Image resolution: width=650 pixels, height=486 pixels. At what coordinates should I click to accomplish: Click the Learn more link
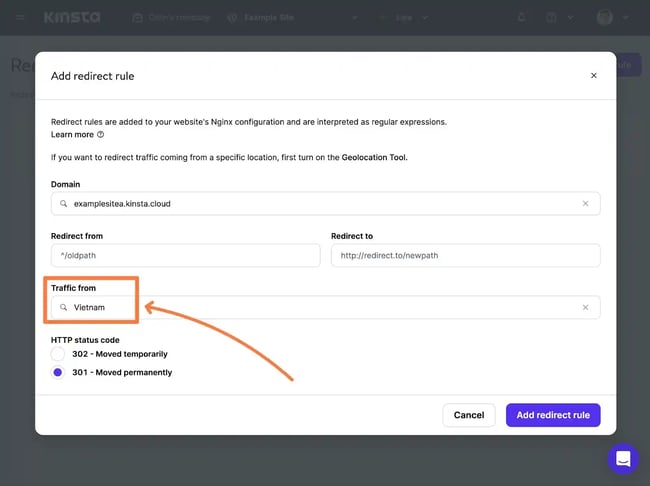coord(72,134)
